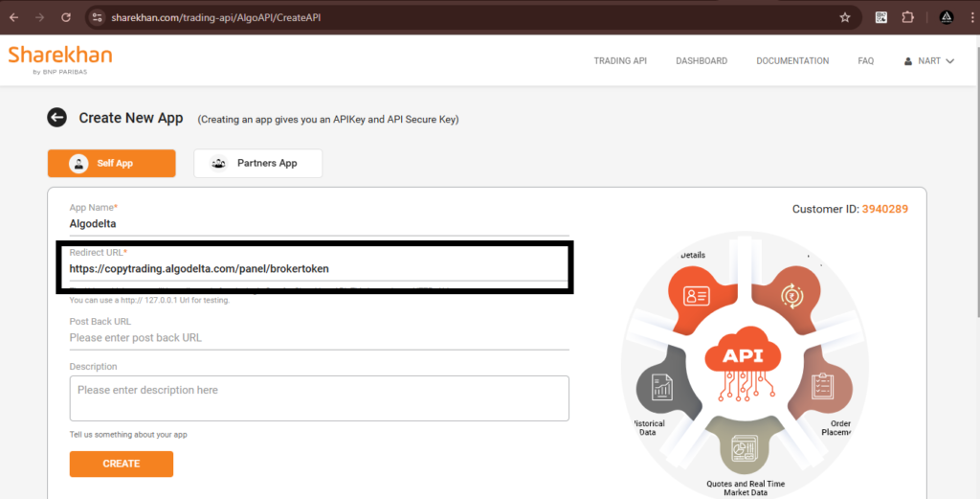
Task: Click the Historical Data document icon
Action: point(662,388)
